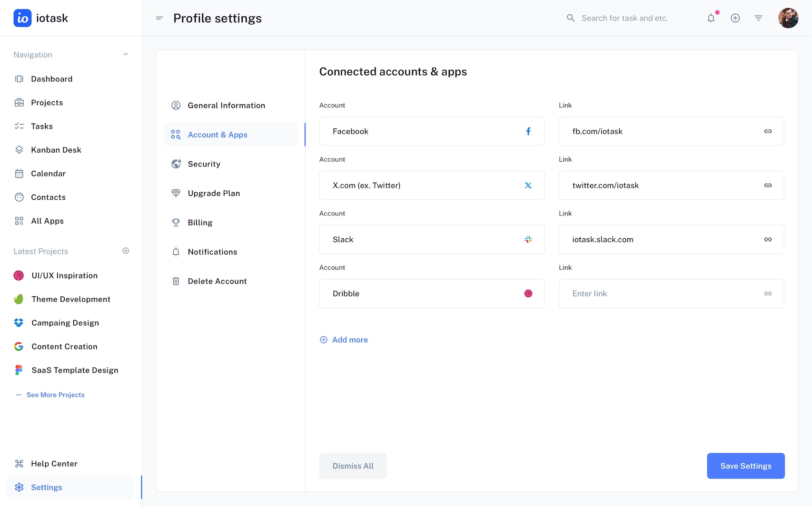Image resolution: width=812 pixels, height=507 pixels.
Task: Click the Facebook logo icon
Action: 528,131
